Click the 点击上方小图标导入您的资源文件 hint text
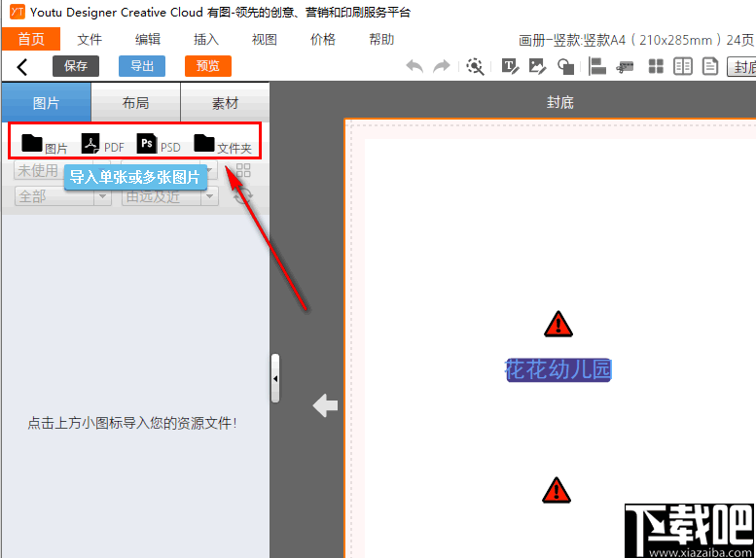 pos(132,423)
